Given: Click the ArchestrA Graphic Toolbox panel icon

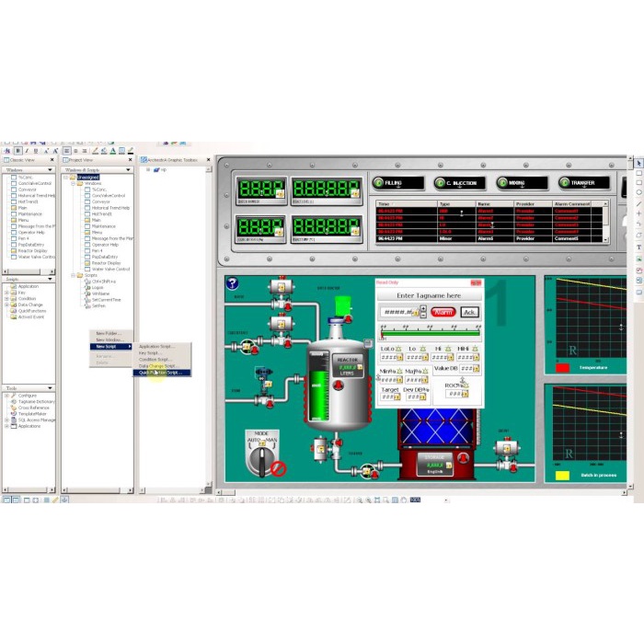Looking at the screenshot, I should pos(144,160).
